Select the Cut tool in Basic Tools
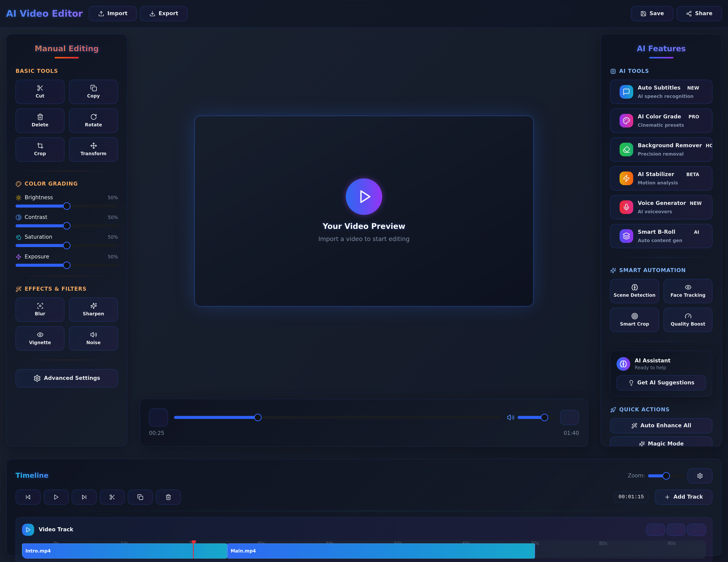This screenshot has width=728, height=562. click(x=40, y=92)
